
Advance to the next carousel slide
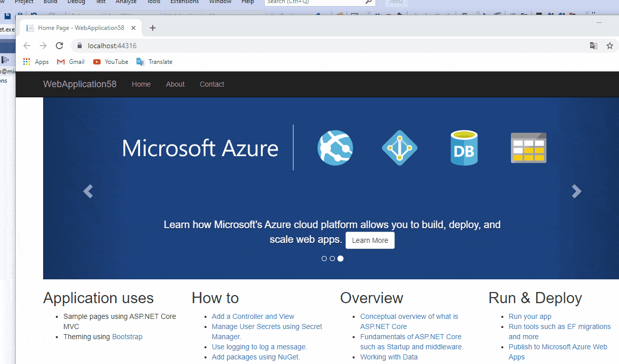[x=576, y=191]
